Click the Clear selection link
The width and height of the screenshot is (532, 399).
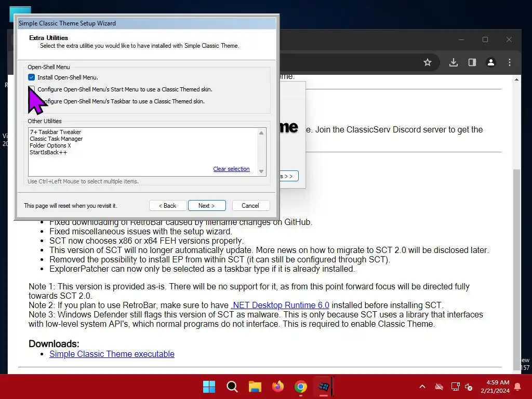pyautogui.click(x=231, y=169)
